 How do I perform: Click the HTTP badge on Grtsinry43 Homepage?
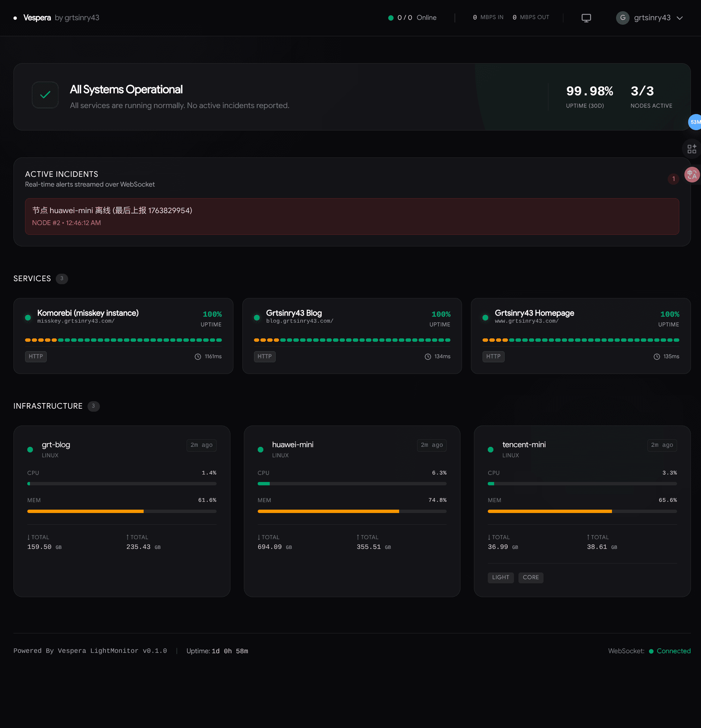(493, 357)
